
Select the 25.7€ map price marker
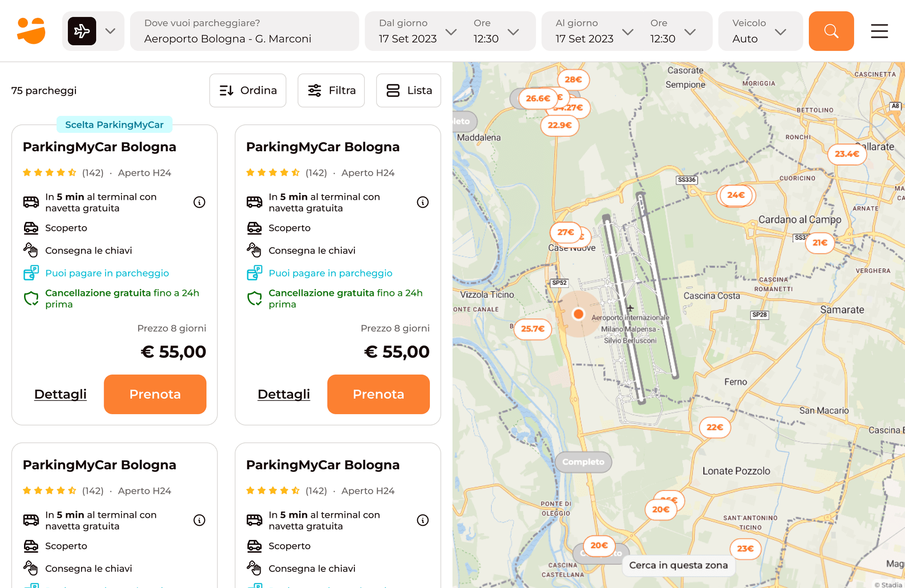(x=533, y=329)
